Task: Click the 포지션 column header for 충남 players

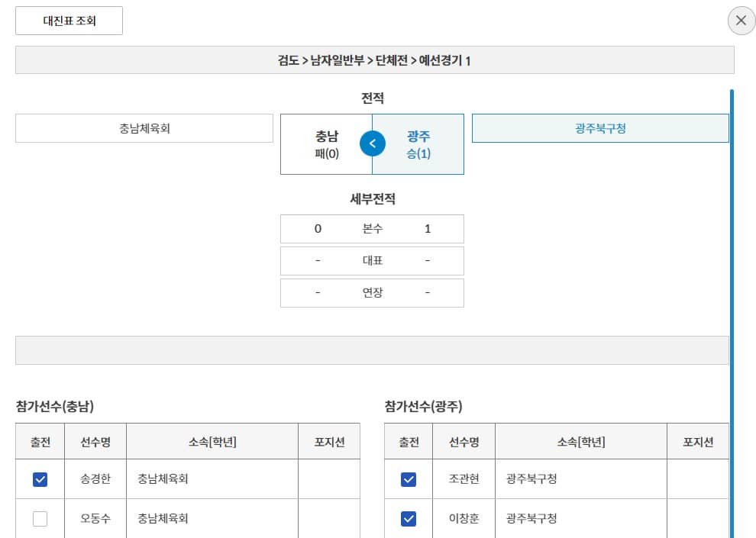Action: 329,440
